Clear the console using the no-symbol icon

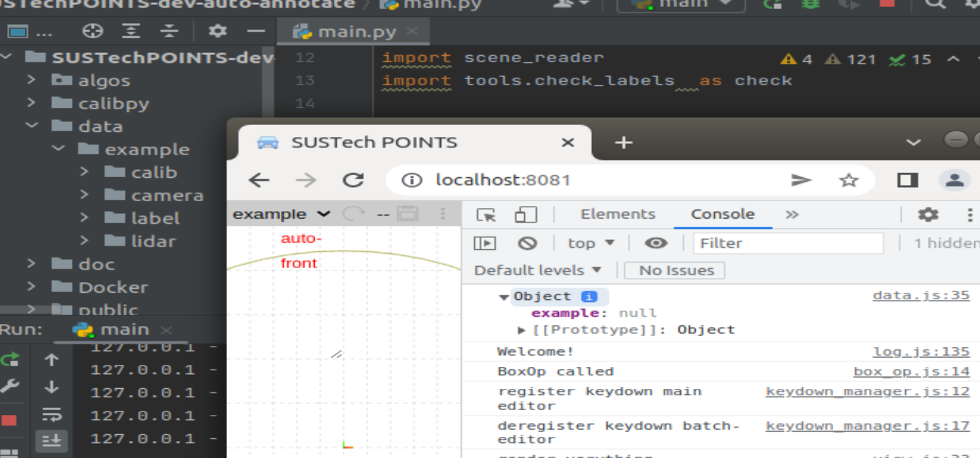[527, 243]
